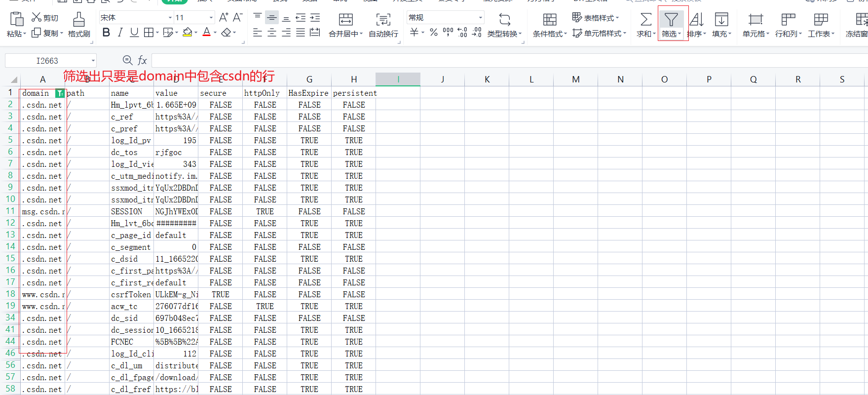The image size is (868, 395).
Task: Expand the name box I2663 dropdown arrow
Action: click(93, 61)
